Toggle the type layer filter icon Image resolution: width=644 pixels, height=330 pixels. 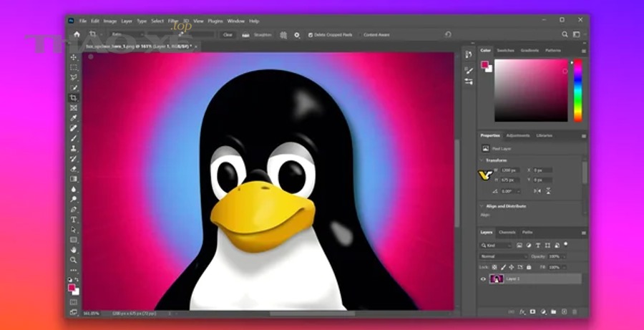538,246
